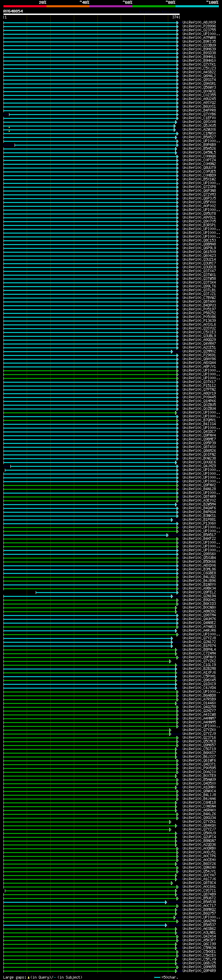Click the alignment bar for UniRef100_Q8T8C4

(x=88, y=883)
